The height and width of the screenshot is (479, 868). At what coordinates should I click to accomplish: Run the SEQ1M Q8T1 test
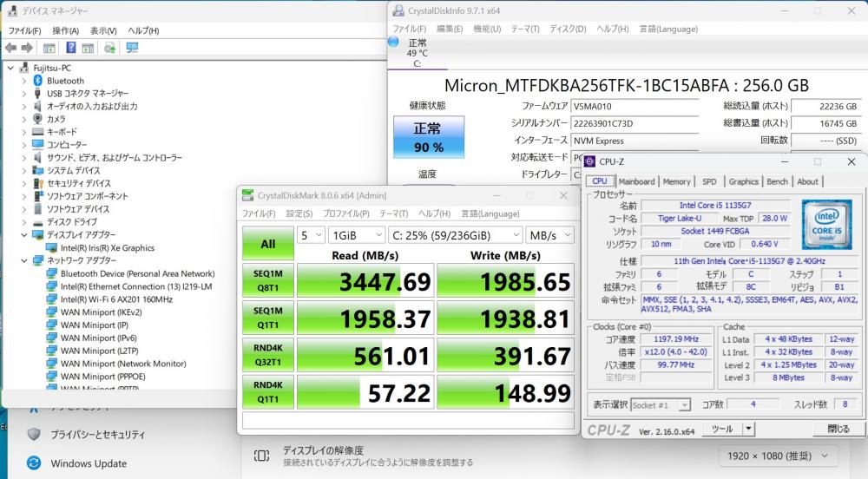pos(268,280)
